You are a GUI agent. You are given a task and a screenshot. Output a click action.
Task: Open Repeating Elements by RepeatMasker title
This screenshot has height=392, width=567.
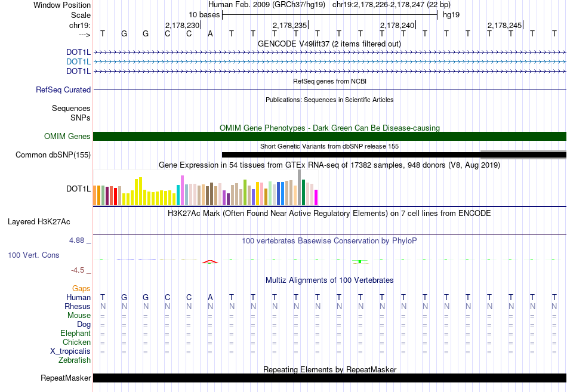pyautogui.click(x=329, y=369)
